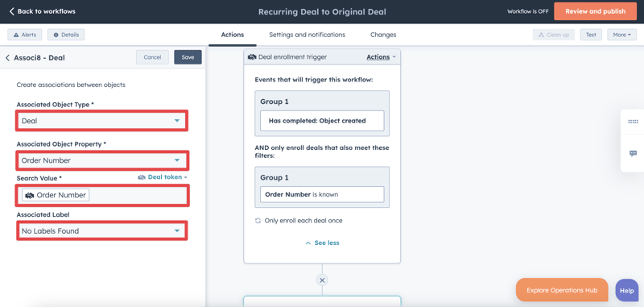Open Associated Object Type dropdown
This screenshot has width=644, height=307.
tap(102, 121)
